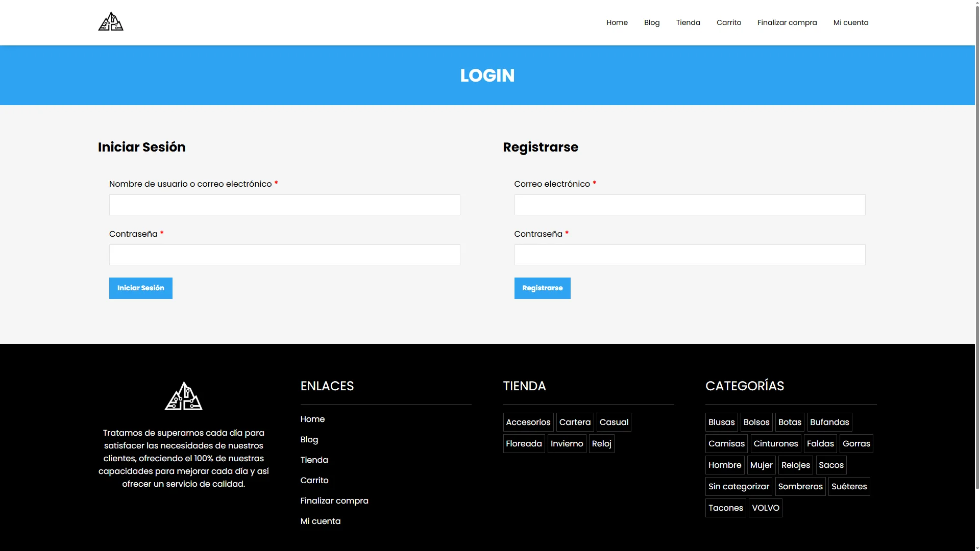Open the Relojes category
The width and height of the screenshot is (980, 551).
796,465
